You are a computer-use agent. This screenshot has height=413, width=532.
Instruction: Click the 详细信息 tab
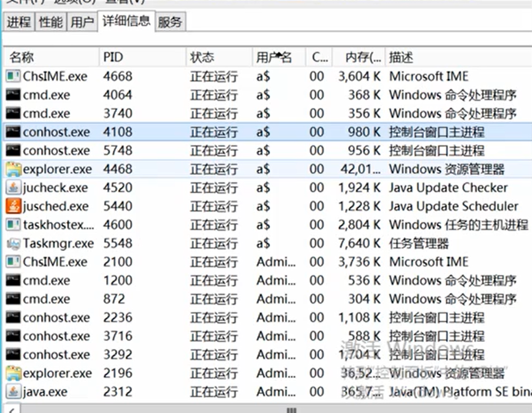pos(126,21)
